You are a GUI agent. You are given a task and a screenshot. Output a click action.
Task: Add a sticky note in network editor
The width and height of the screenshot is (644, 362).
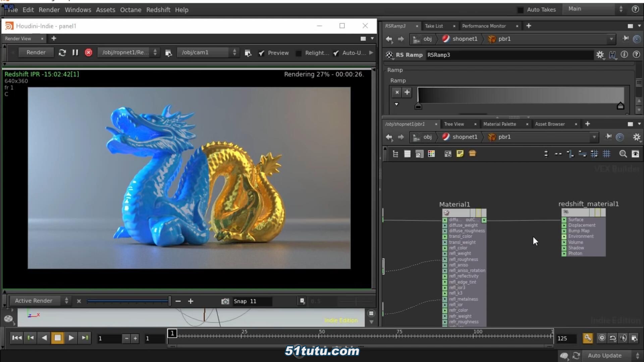(x=460, y=154)
